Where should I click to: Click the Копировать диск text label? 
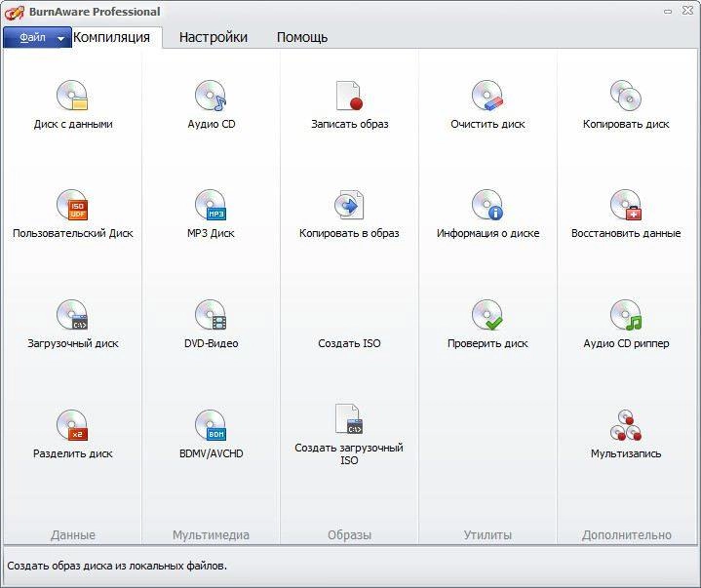click(x=626, y=124)
